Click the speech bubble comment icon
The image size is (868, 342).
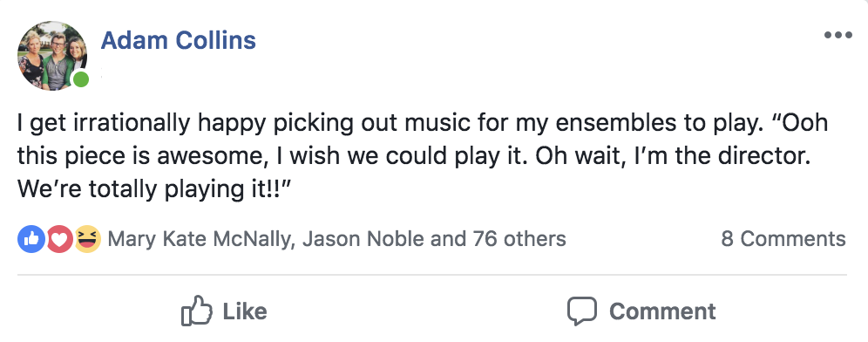(582, 311)
